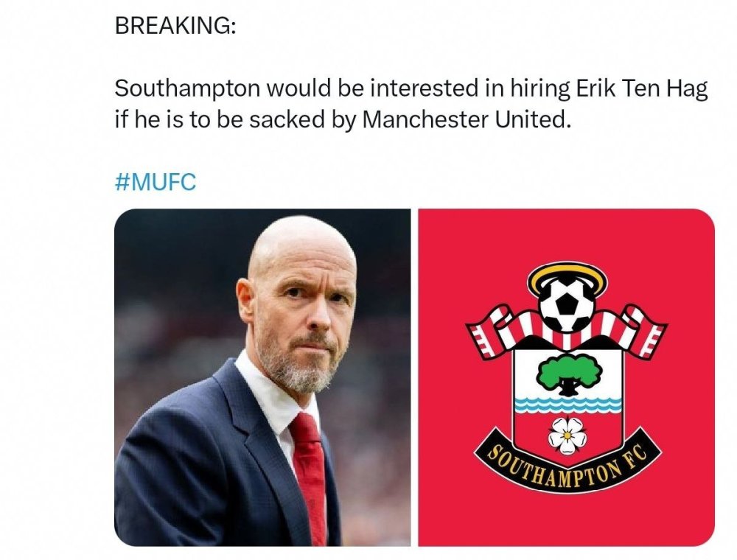Click Manchester United in the tweet text
737x560 pixels.
[466, 119]
